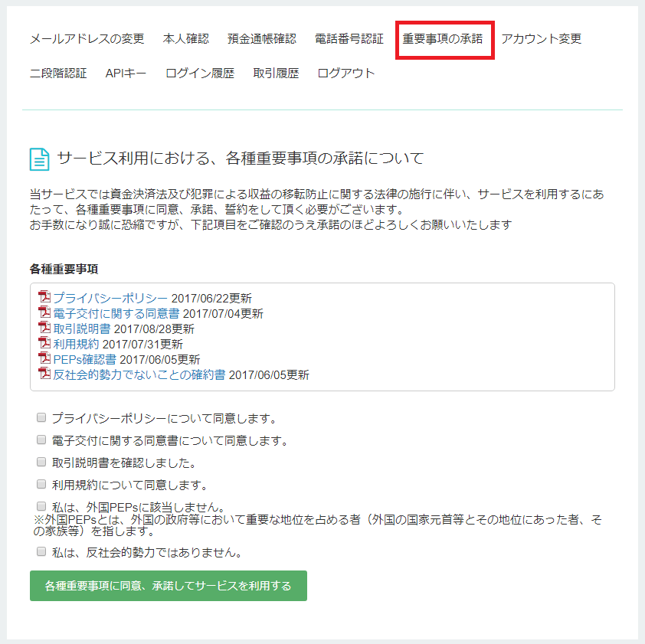645x644 pixels.
Task: Open the 二段階認証 menu item
Action: (58, 74)
